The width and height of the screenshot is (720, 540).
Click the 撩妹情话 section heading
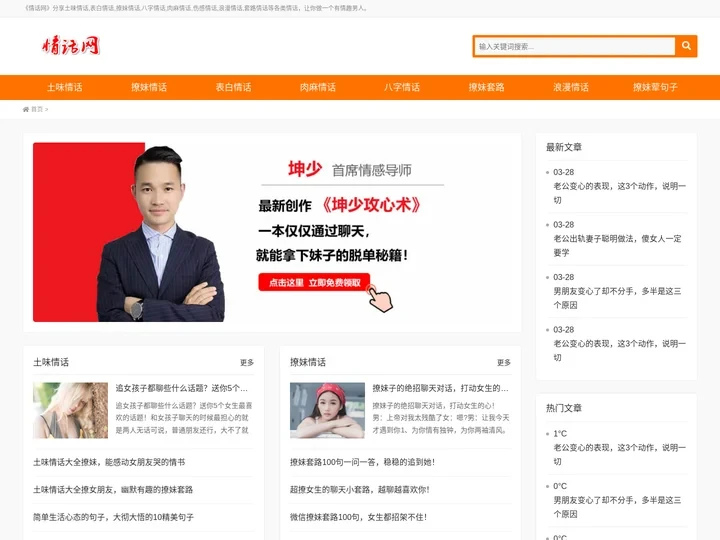pyautogui.click(x=308, y=363)
